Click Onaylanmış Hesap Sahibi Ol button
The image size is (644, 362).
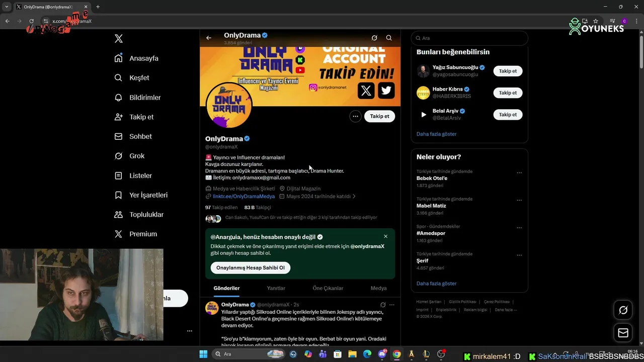251,268
